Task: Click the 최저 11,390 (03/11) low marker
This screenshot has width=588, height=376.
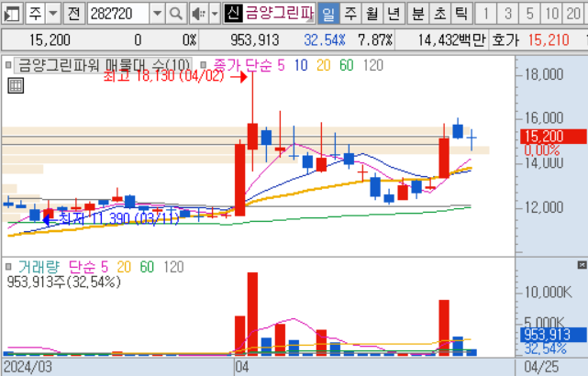Action: point(112,218)
